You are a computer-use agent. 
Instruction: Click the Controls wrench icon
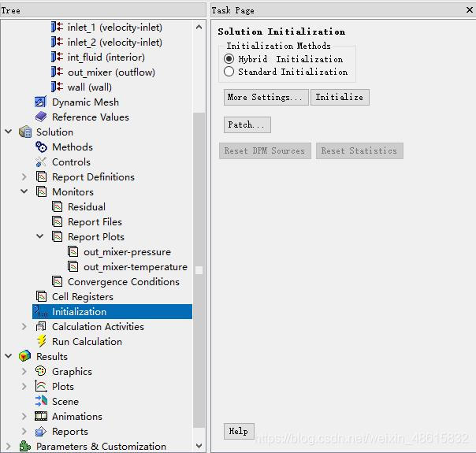point(41,162)
